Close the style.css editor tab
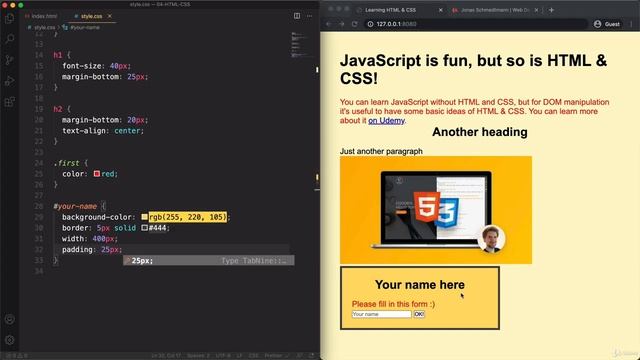This screenshot has width=640, height=360. click(109, 16)
